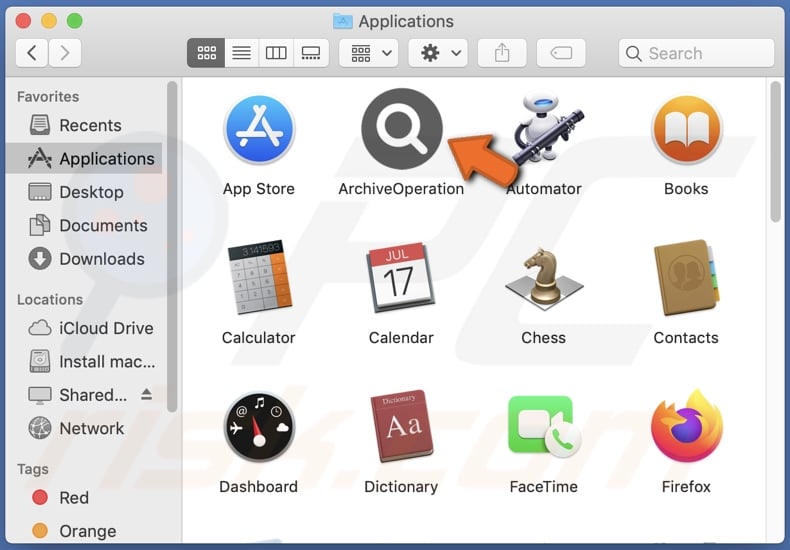Open the Books app icon

pos(686,129)
